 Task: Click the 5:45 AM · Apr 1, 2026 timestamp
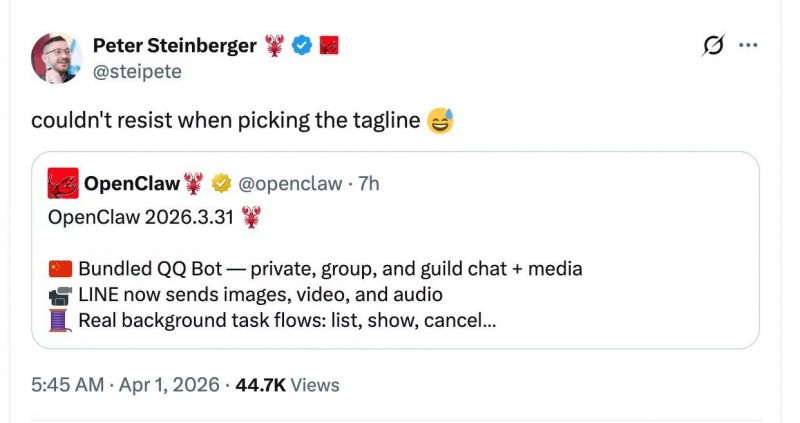tap(123, 385)
